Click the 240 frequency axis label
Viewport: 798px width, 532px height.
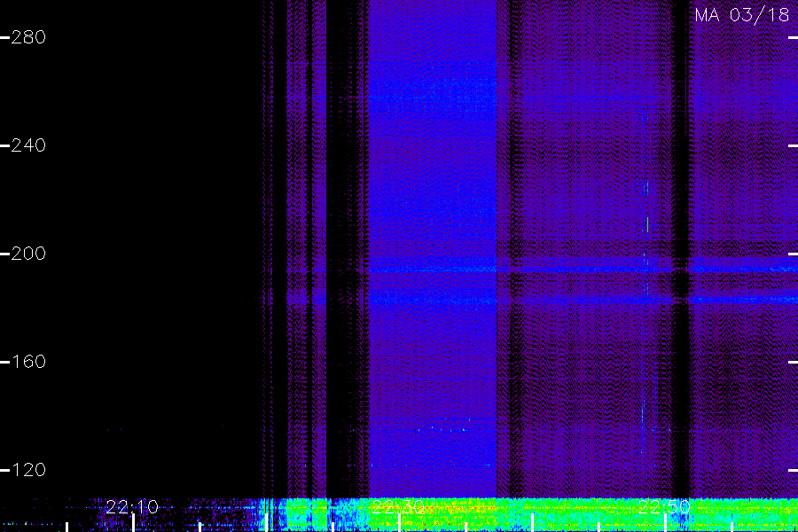(x=28, y=145)
